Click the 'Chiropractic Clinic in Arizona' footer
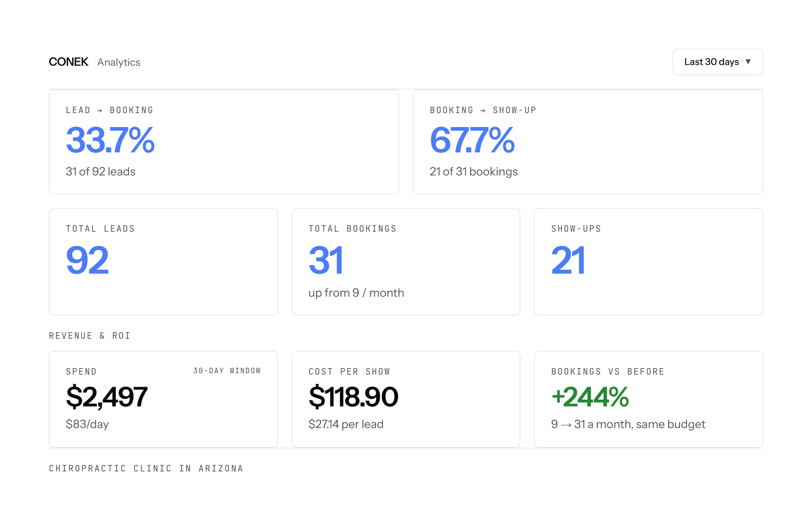 [146, 468]
